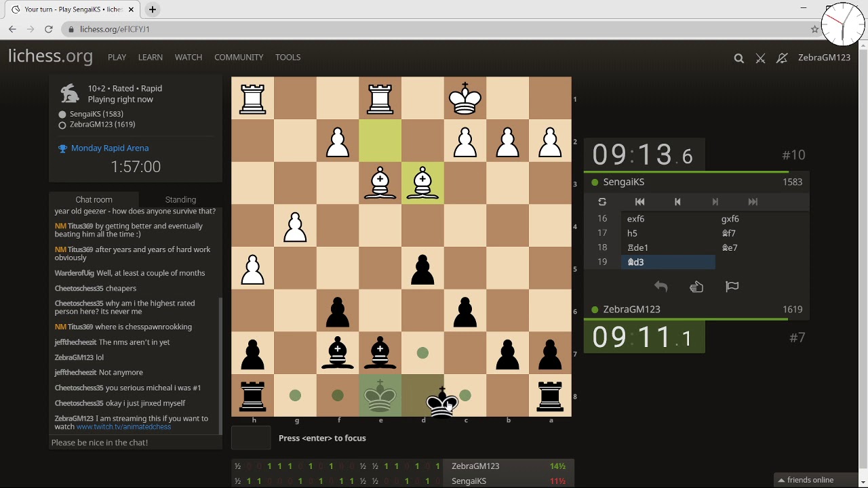
Task: Open new browser tab plus button
Action: (x=153, y=9)
